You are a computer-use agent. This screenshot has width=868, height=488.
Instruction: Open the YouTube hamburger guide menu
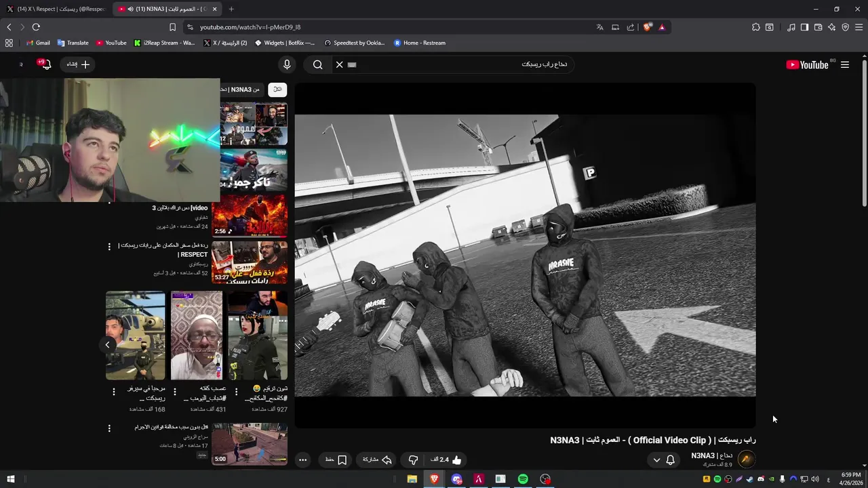845,64
